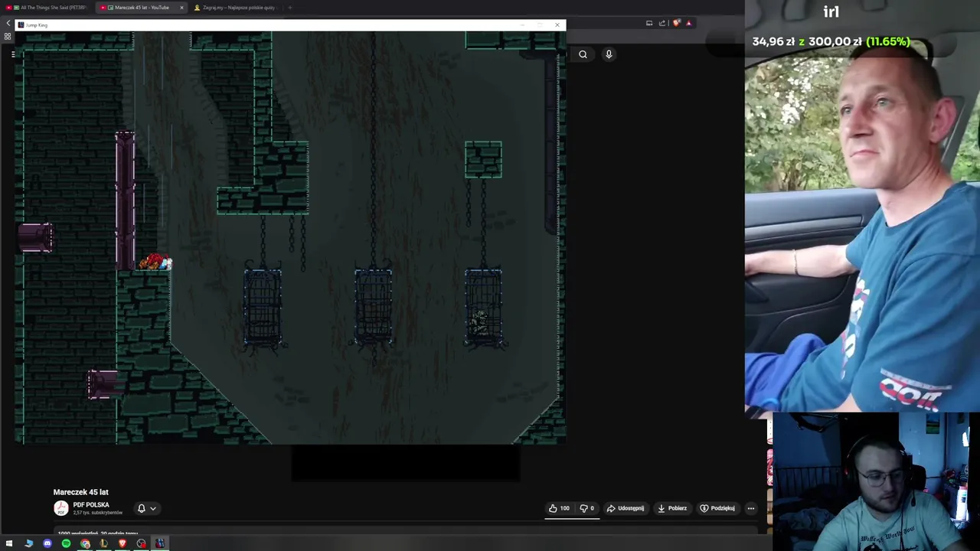
Task: Open the Windows Start menu
Action: [x=10, y=543]
